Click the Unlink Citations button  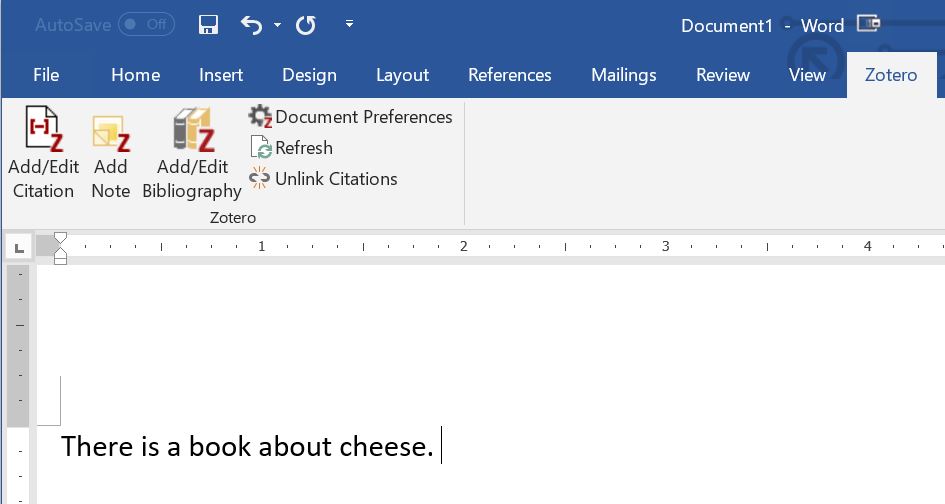323,179
